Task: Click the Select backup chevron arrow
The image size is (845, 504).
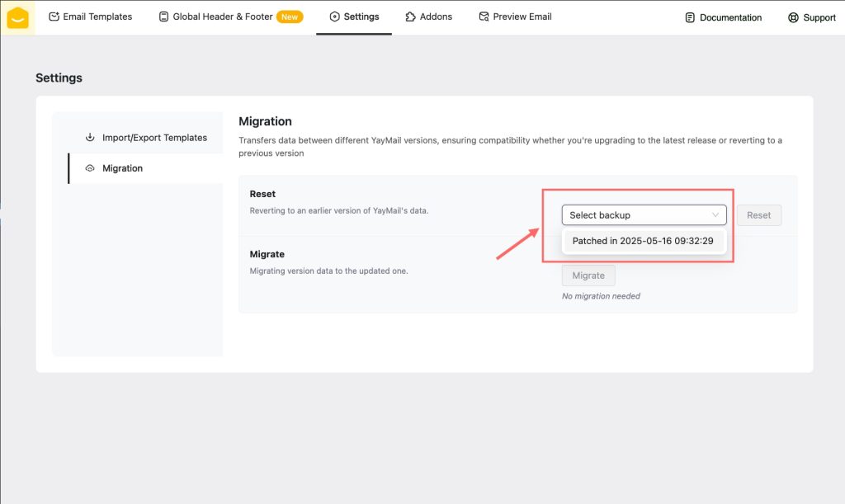Action: (715, 214)
